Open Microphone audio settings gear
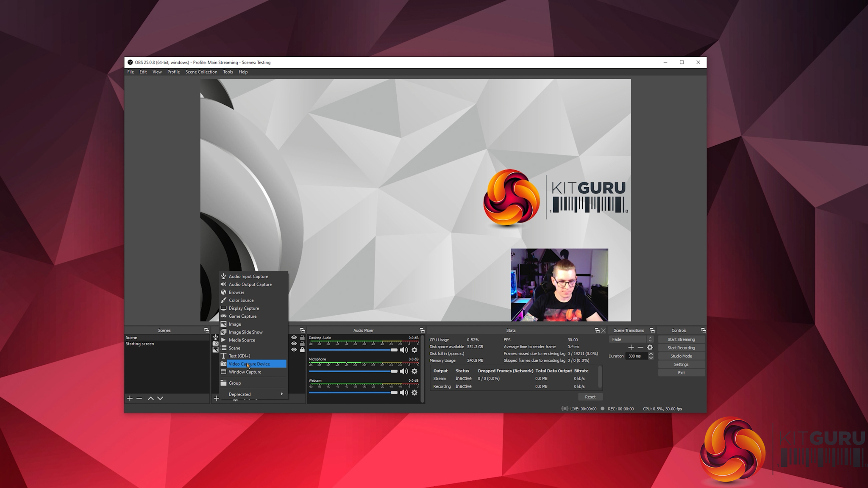The width and height of the screenshot is (868, 488). pos(415,372)
